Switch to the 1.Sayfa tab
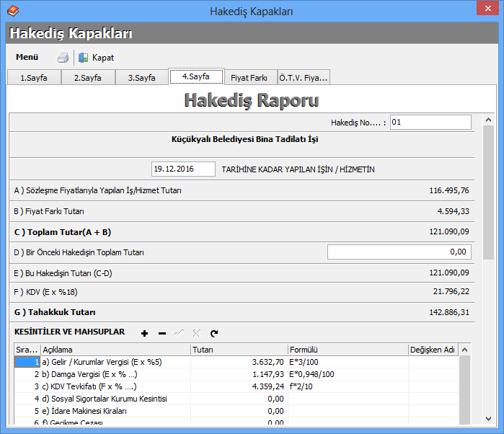Image resolution: width=504 pixels, height=434 pixels. pyautogui.click(x=34, y=78)
